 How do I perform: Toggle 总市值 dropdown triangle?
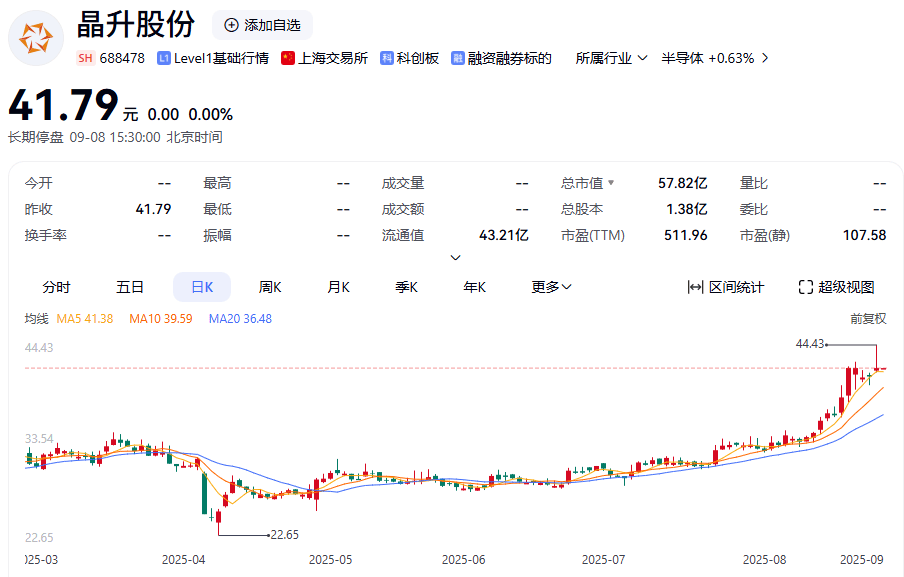pos(611,183)
